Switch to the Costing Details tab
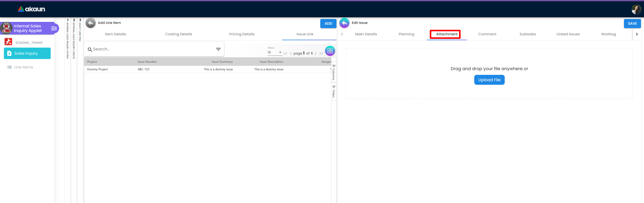 (179, 34)
